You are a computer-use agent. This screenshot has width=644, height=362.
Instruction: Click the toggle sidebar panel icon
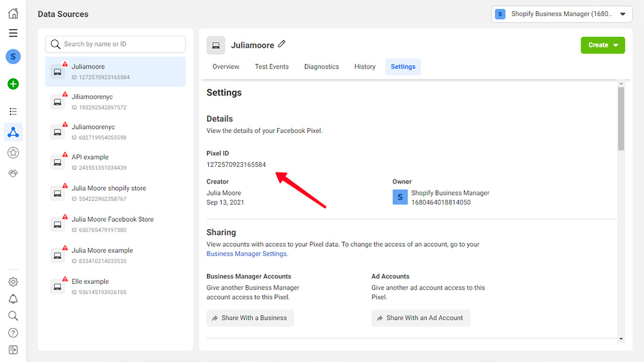coord(13,349)
